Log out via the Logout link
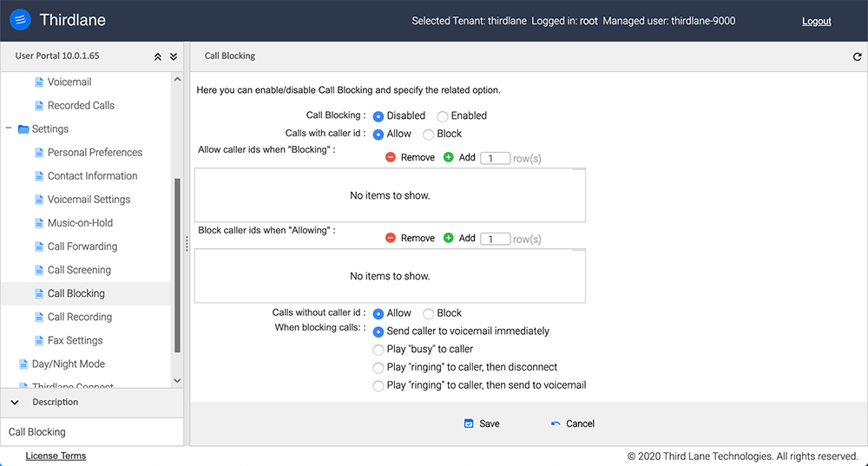 (816, 21)
